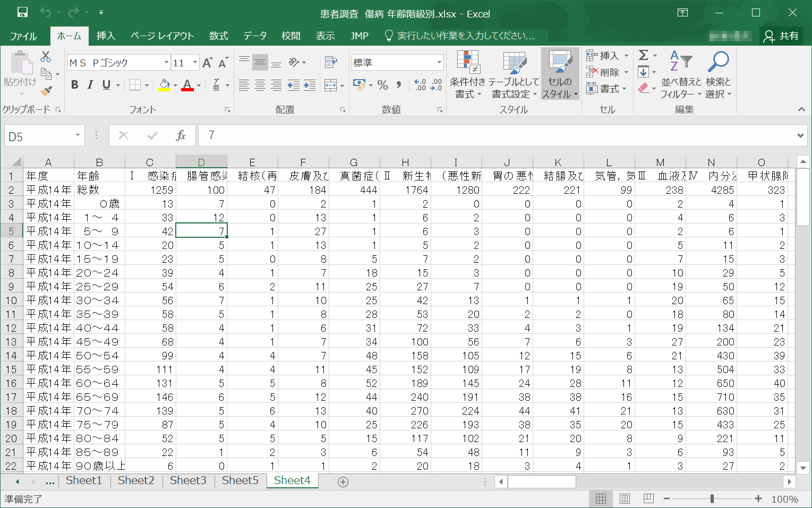Screen dimensions: 812x508
Task: Toggle underline formatting
Action: [106, 84]
